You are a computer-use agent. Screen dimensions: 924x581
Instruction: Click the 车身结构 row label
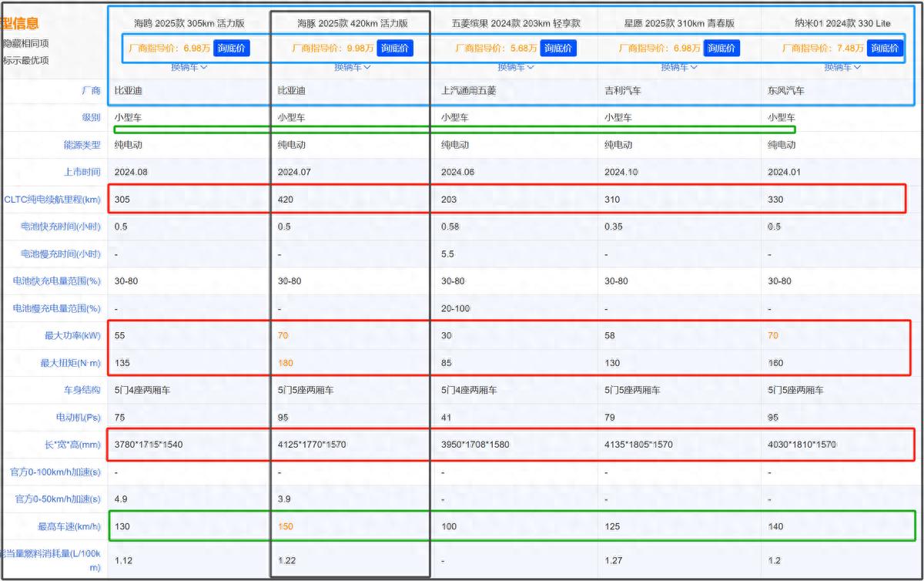82,390
